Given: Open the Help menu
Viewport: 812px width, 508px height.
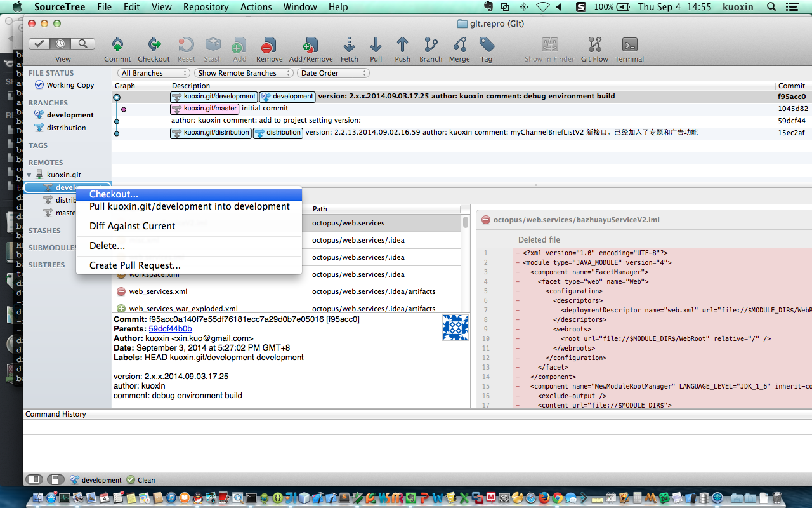Looking at the screenshot, I should pyautogui.click(x=338, y=7).
